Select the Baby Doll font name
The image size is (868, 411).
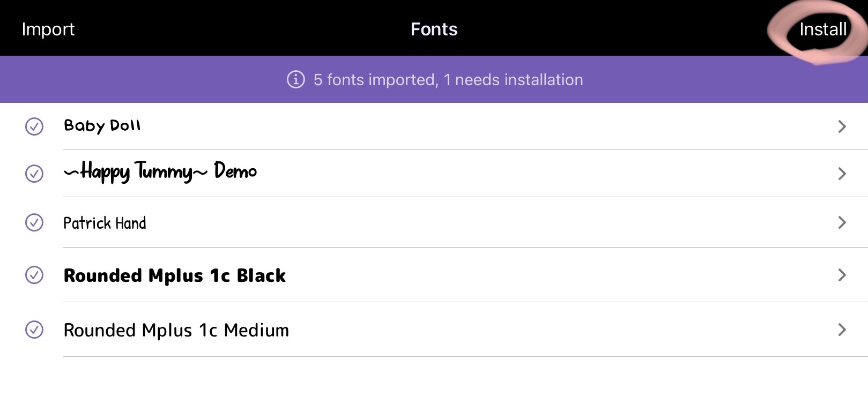pyautogui.click(x=102, y=126)
